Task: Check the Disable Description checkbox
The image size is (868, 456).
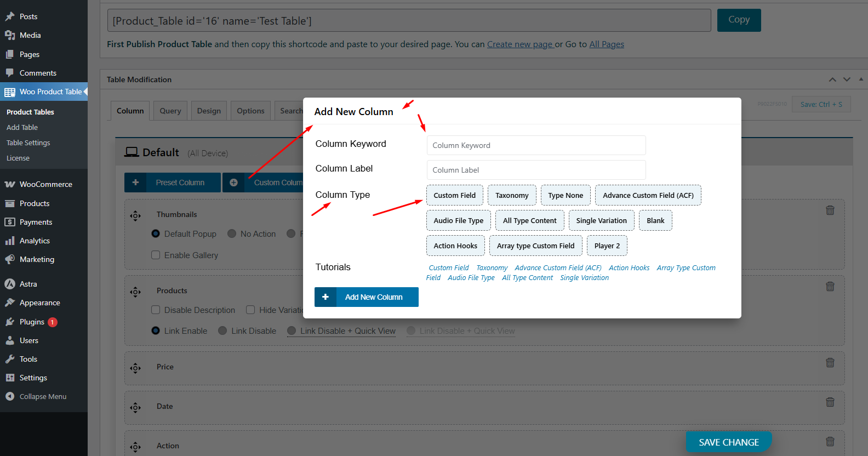Action: [156, 310]
